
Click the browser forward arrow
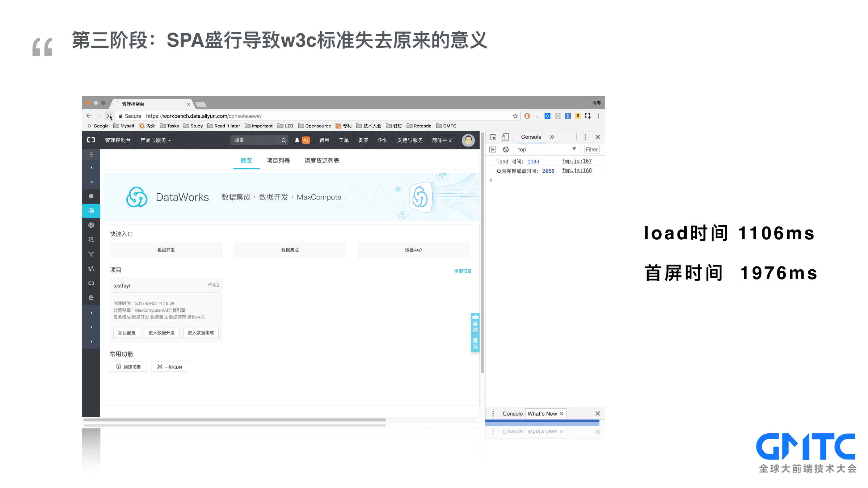[99, 116]
